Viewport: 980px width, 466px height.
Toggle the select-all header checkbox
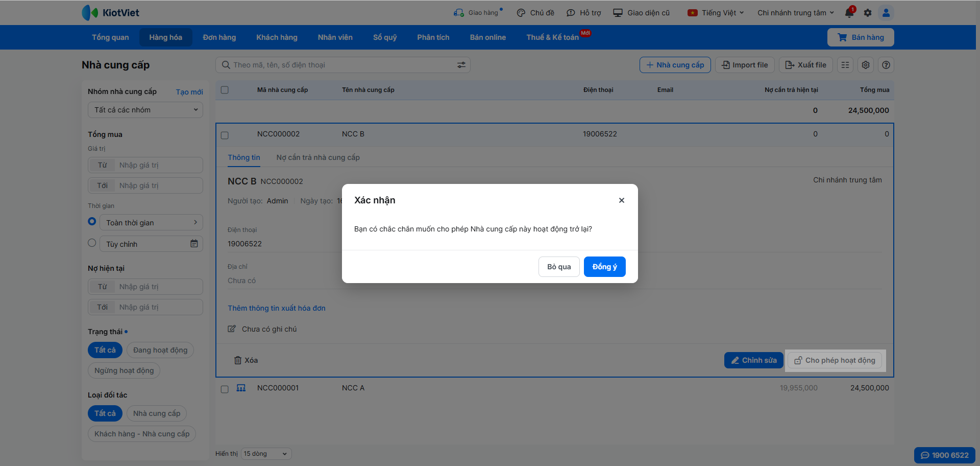pos(225,90)
